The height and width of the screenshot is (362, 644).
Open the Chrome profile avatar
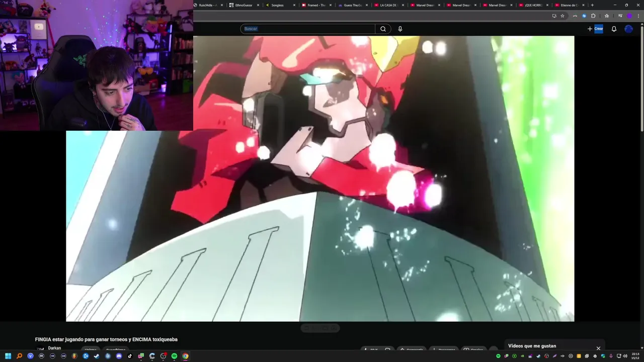click(x=629, y=16)
